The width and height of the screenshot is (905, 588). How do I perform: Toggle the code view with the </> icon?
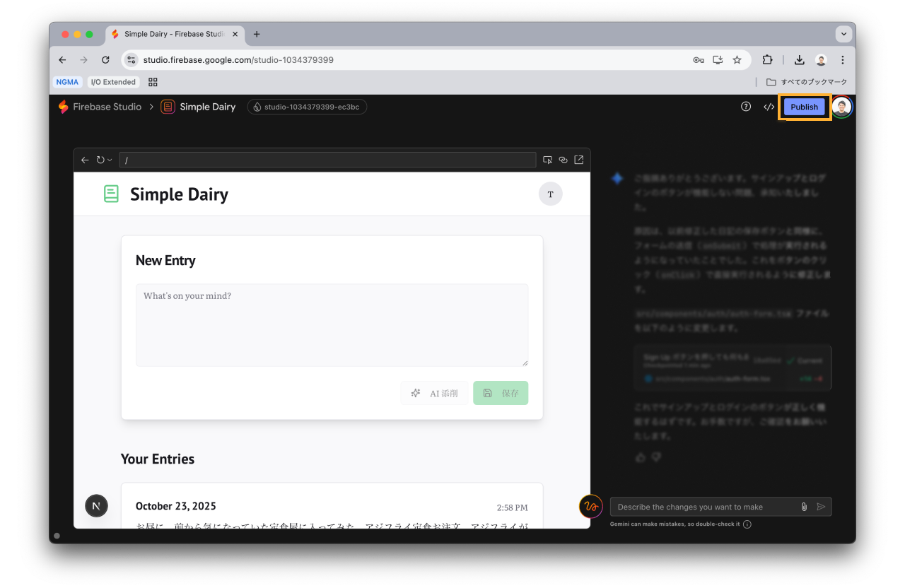tap(769, 106)
